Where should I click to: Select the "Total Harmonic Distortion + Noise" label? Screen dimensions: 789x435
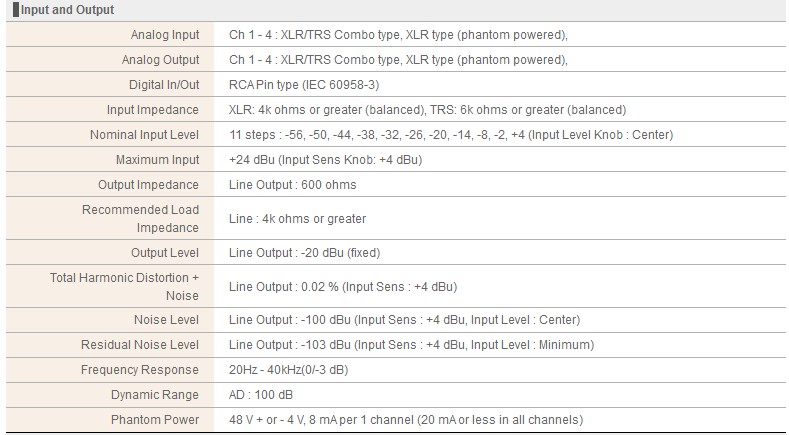point(125,286)
